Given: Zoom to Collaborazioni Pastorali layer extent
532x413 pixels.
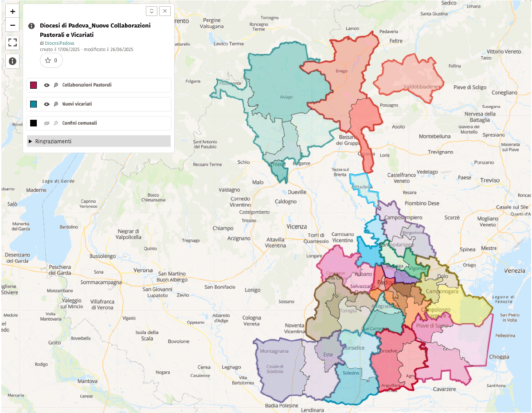Looking at the screenshot, I should (x=56, y=85).
